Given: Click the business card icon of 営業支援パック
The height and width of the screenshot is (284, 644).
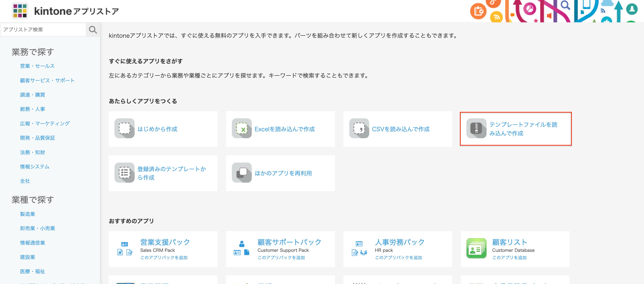Looking at the screenshot, I should pos(124,243).
